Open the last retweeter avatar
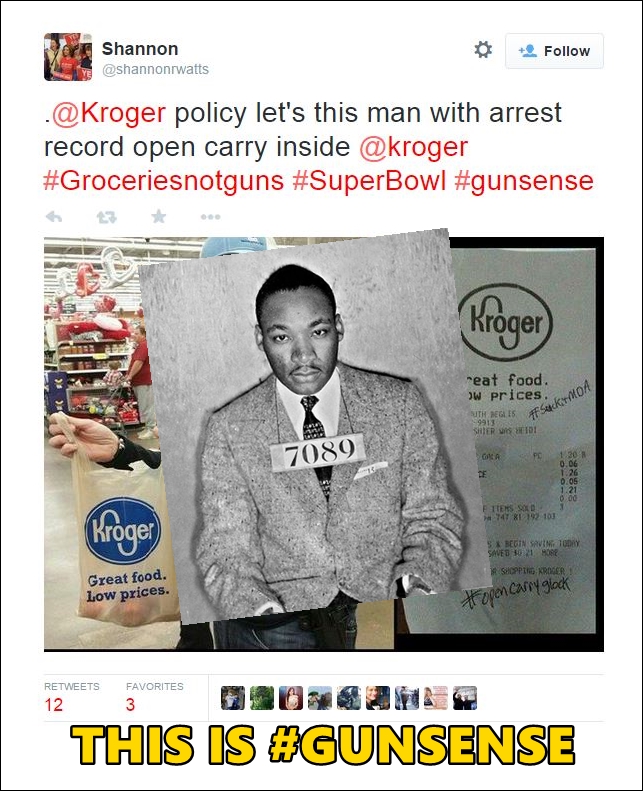The height and width of the screenshot is (791, 643). pyautogui.click(x=464, y=698)
